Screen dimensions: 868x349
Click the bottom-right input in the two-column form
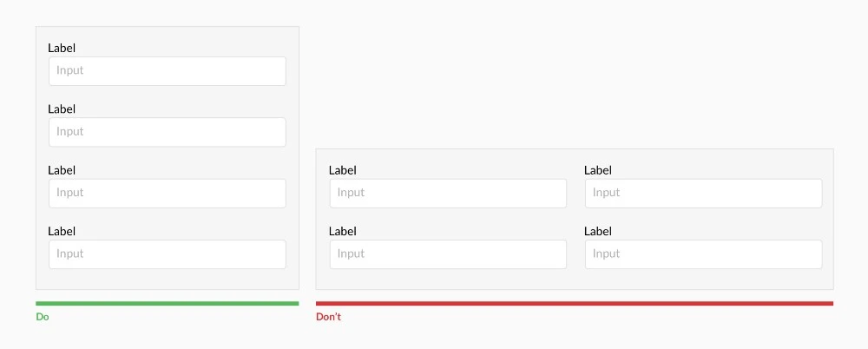coord(703,254)
